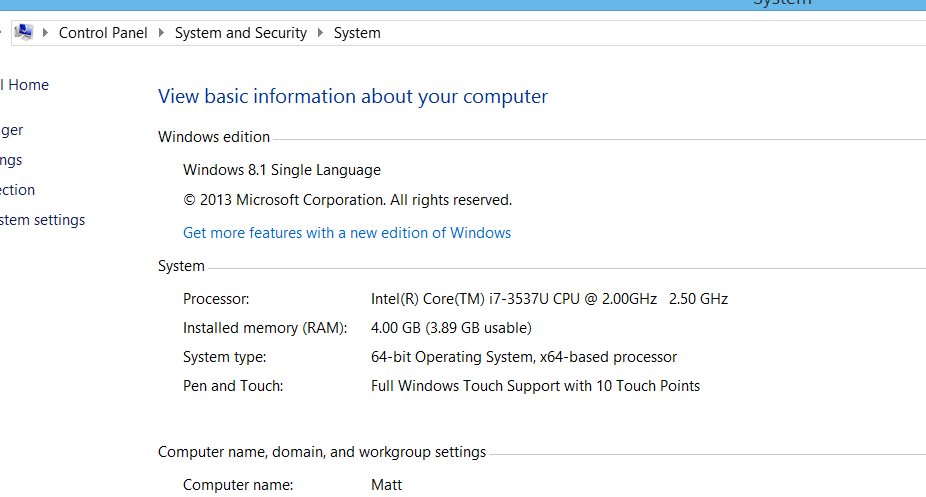Get more features with new Windows edition

point(347,233)
